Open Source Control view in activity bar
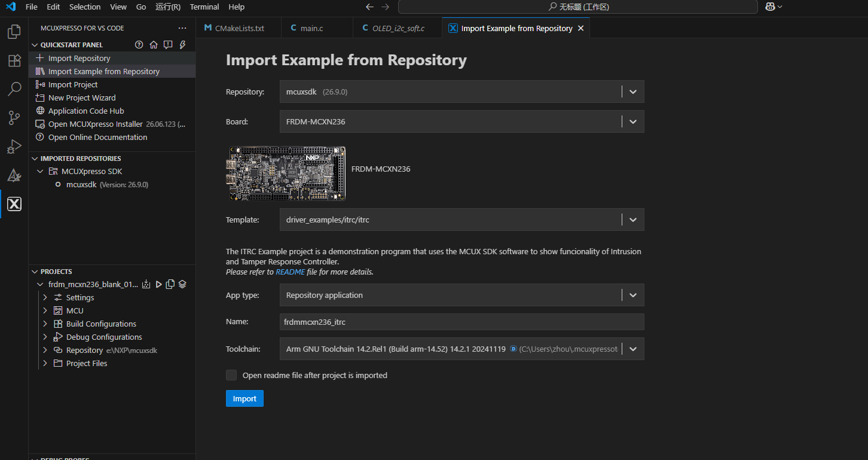Viewport: 868px width, 460px height. point(14,118)
